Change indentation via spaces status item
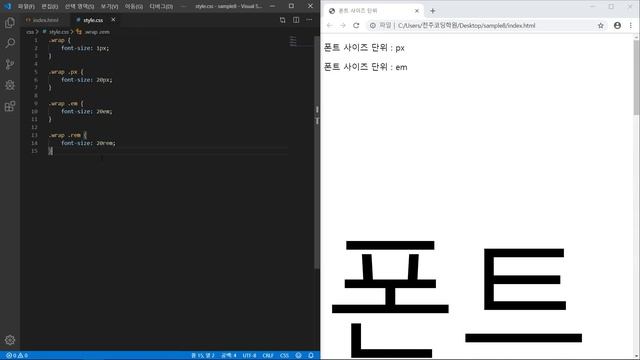The image size is (640, 360). [229, 356]
